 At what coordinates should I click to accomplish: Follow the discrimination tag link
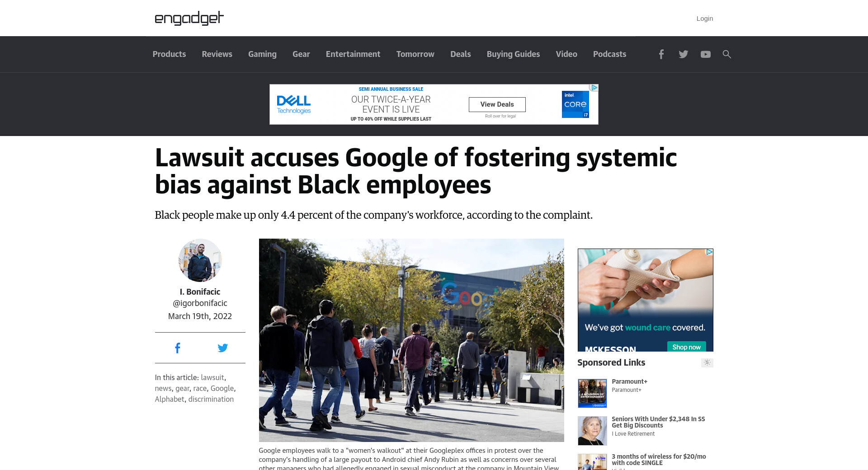211,399
